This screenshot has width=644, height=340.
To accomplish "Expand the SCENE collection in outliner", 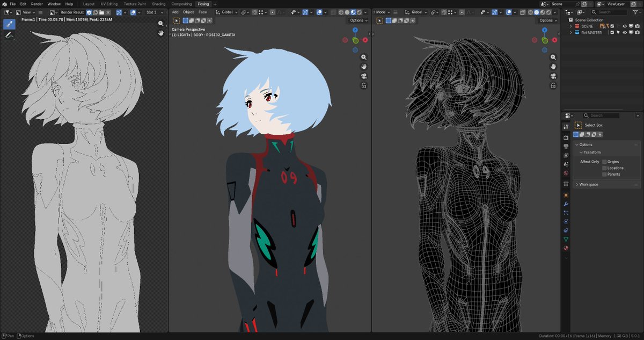I will (x=571, y=26).
